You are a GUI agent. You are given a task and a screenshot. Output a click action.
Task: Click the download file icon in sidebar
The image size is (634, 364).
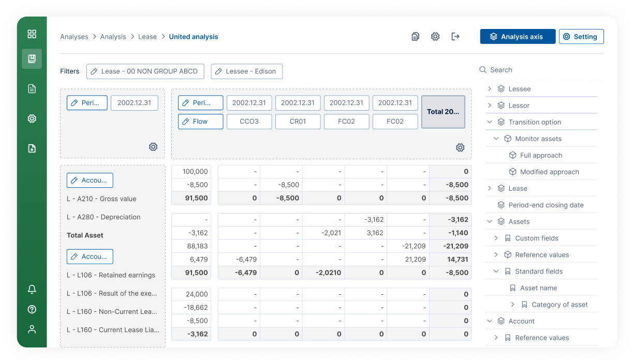[32, 149]
